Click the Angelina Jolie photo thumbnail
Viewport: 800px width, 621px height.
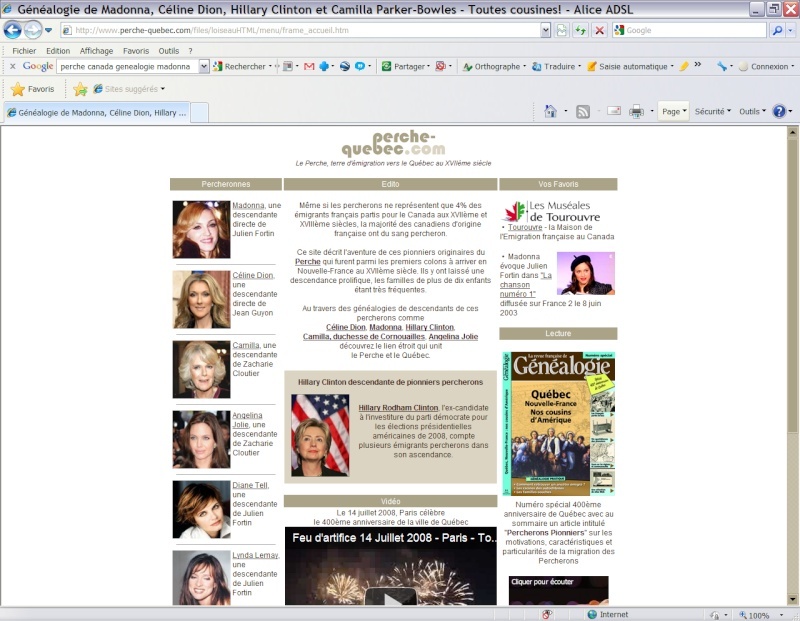point(202,439)
